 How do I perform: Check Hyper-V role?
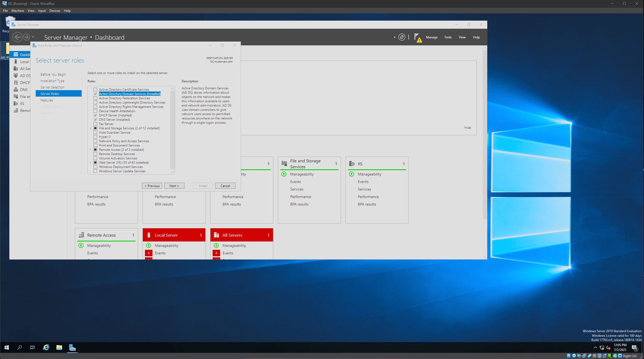(x=95, y=137)
